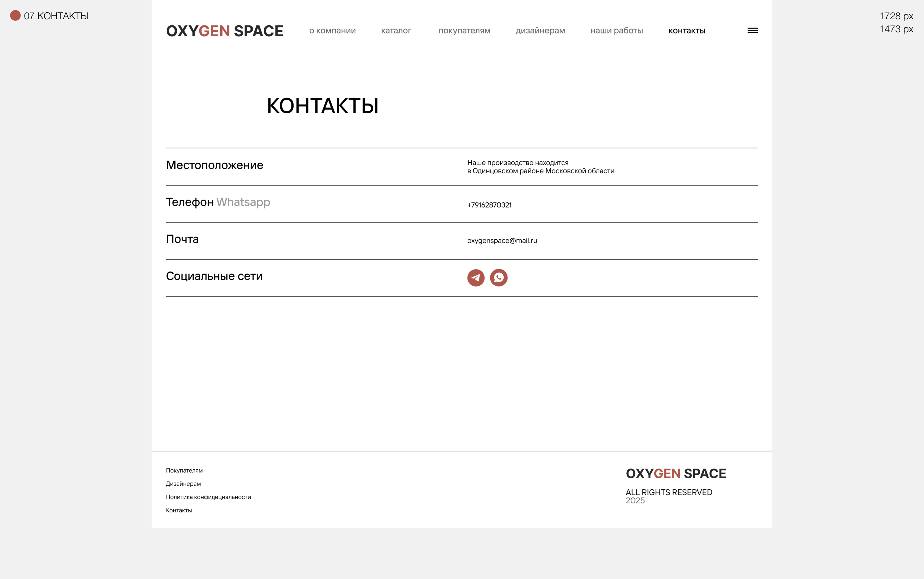This screenshot has height=579, width=924.
Task: Click the oxygenspace@mail.ru email address
Action: (x=502, y=241)
